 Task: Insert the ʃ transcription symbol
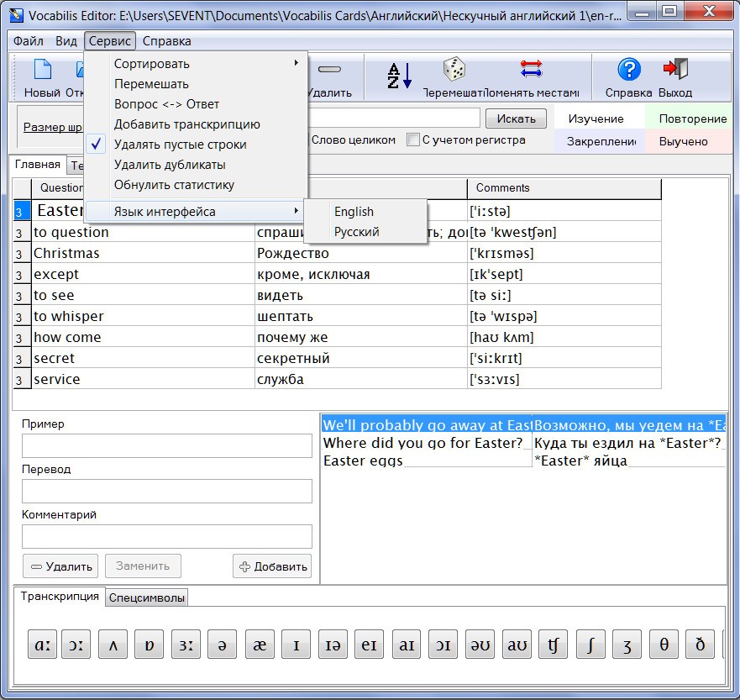pyautogui.click(x=590, y=645)
